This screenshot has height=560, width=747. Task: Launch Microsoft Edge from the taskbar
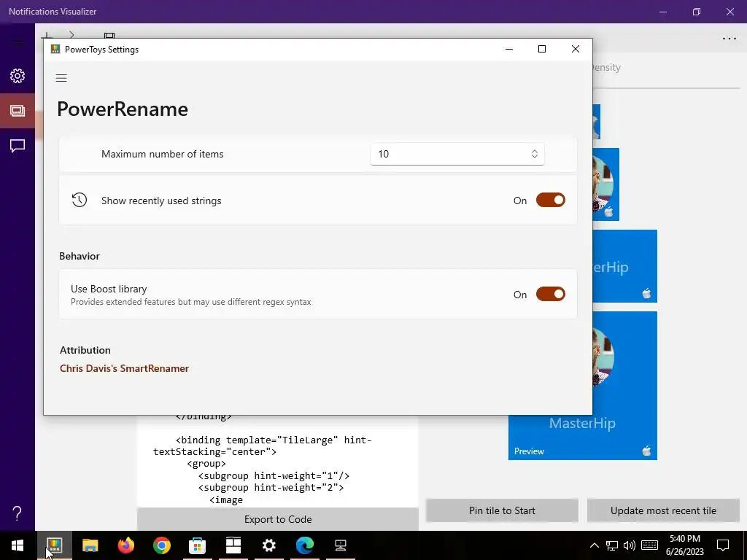tap(304, 545)
